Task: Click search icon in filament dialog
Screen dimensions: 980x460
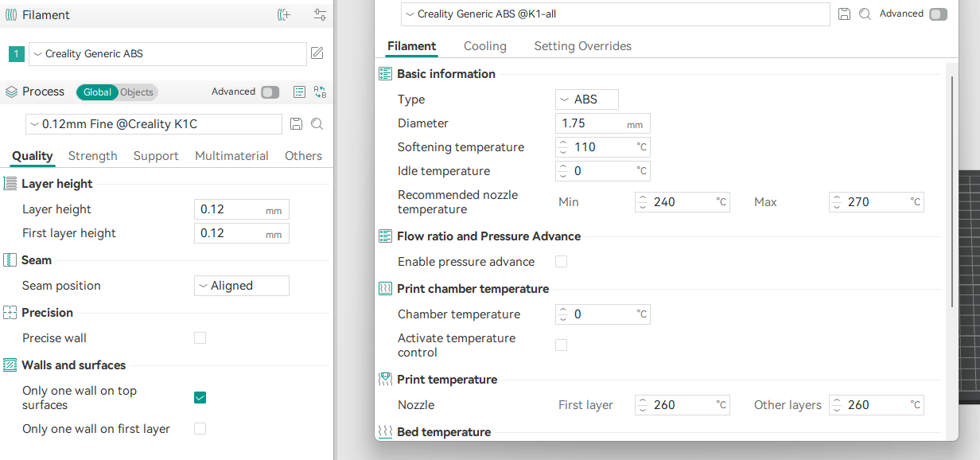Action: pos(865,14)
